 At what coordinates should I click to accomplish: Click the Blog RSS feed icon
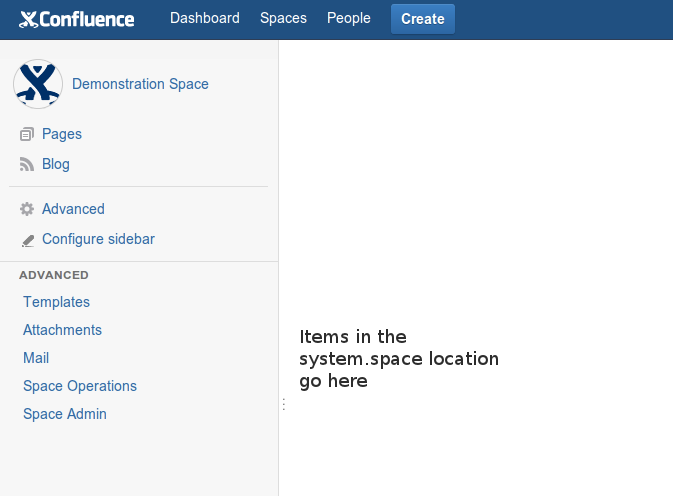point(27,164)
